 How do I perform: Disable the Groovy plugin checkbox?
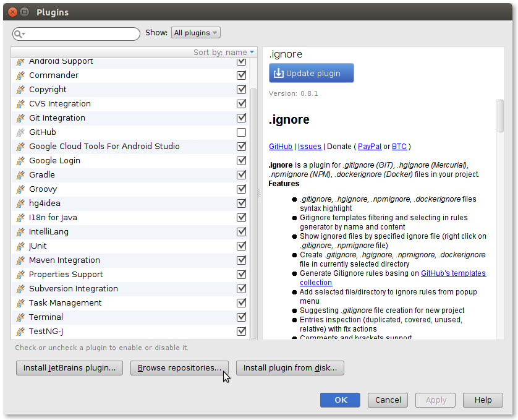tap(242, 189)
